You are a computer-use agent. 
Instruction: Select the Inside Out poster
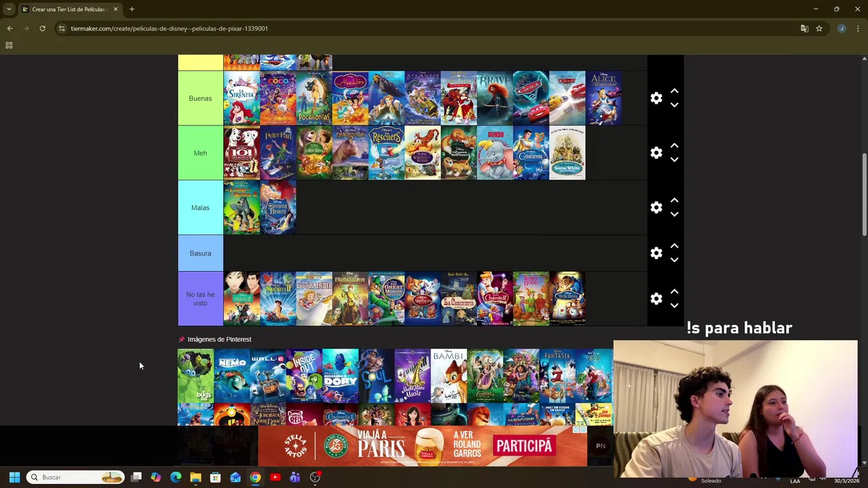[x=304, y=376]
